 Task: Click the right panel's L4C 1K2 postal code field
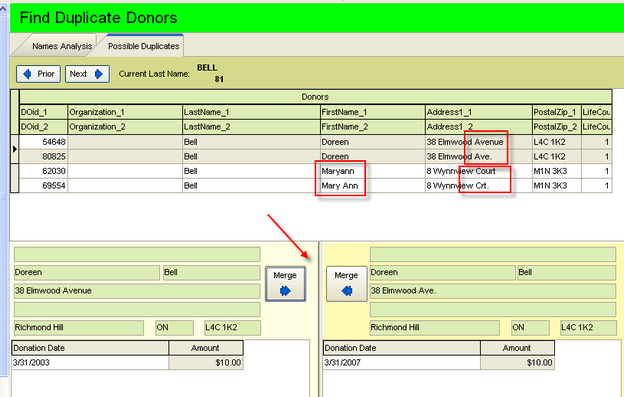click(x=588, y=328)
